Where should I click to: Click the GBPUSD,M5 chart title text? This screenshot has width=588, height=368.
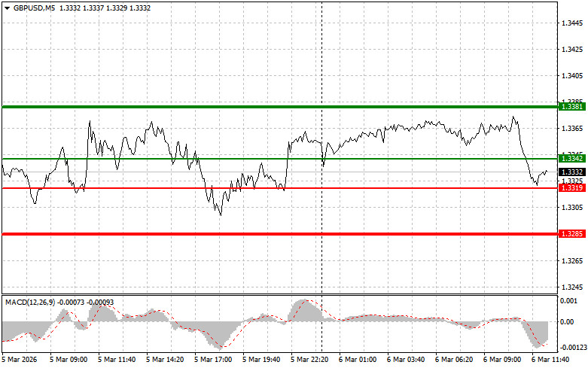(34, 8)
